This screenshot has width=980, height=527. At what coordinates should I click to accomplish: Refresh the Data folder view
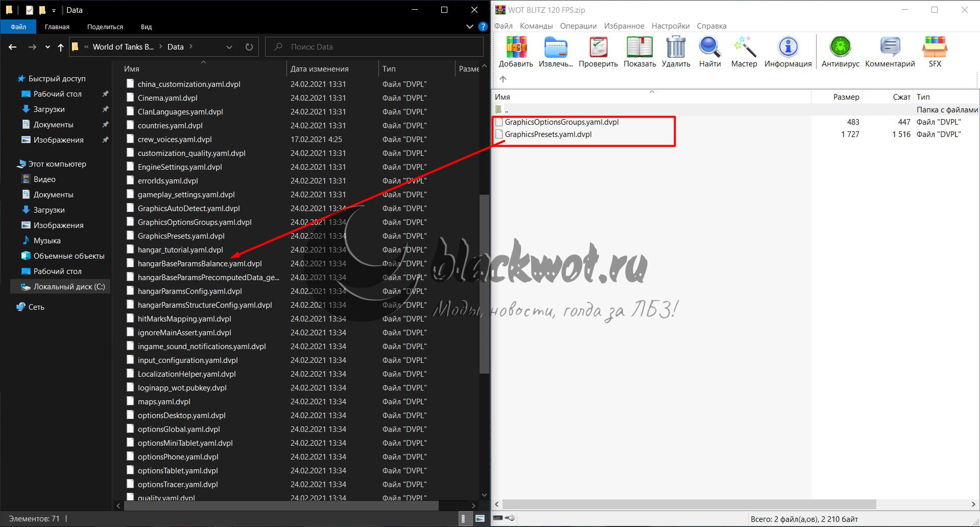click(249, 47)
